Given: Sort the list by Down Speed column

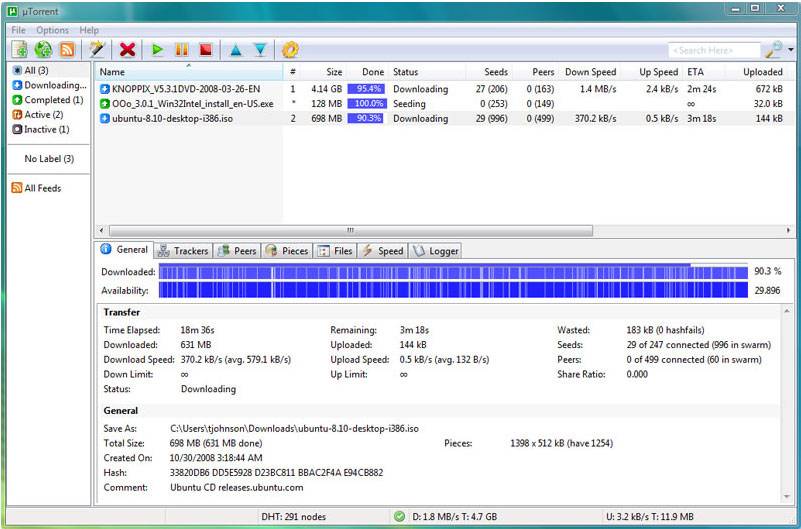Looking at the screenshot, I should click(x=590, y=72).
